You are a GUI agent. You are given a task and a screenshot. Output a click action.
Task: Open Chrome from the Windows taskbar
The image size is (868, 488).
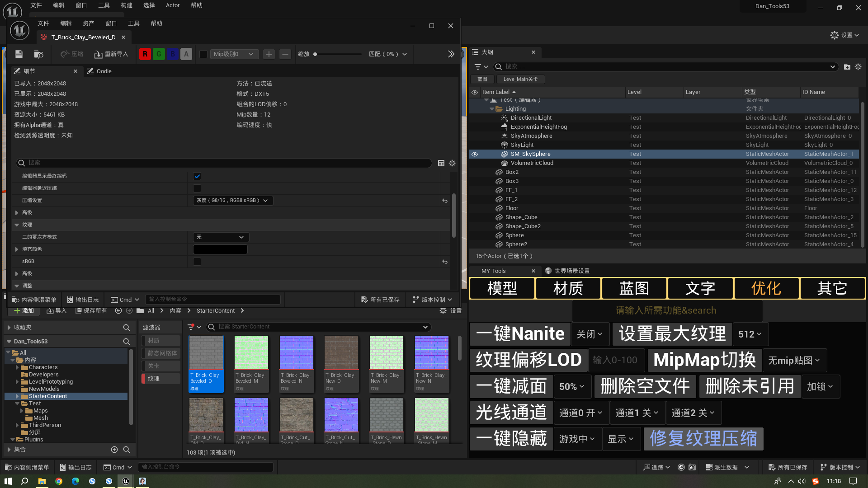point(59,481)
